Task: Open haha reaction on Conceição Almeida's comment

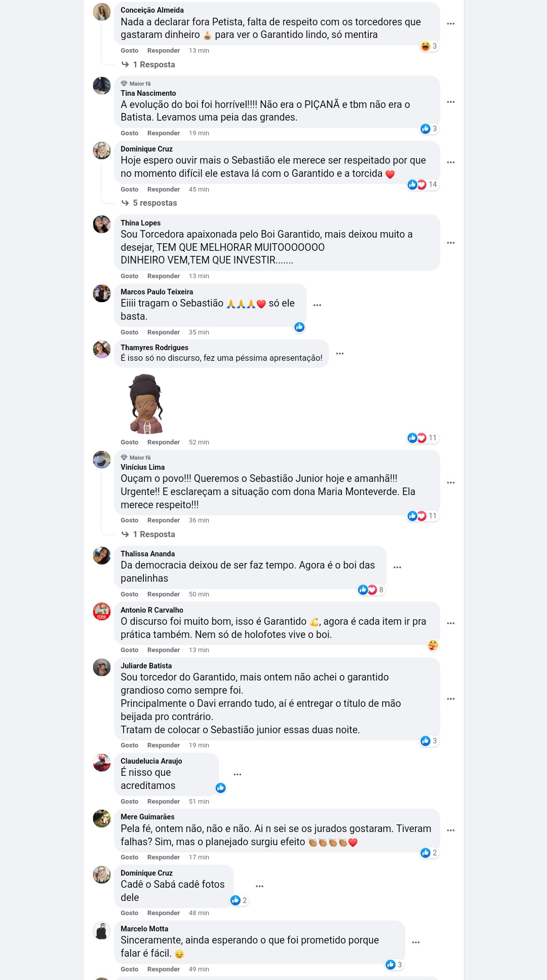Action: [429, 46]
